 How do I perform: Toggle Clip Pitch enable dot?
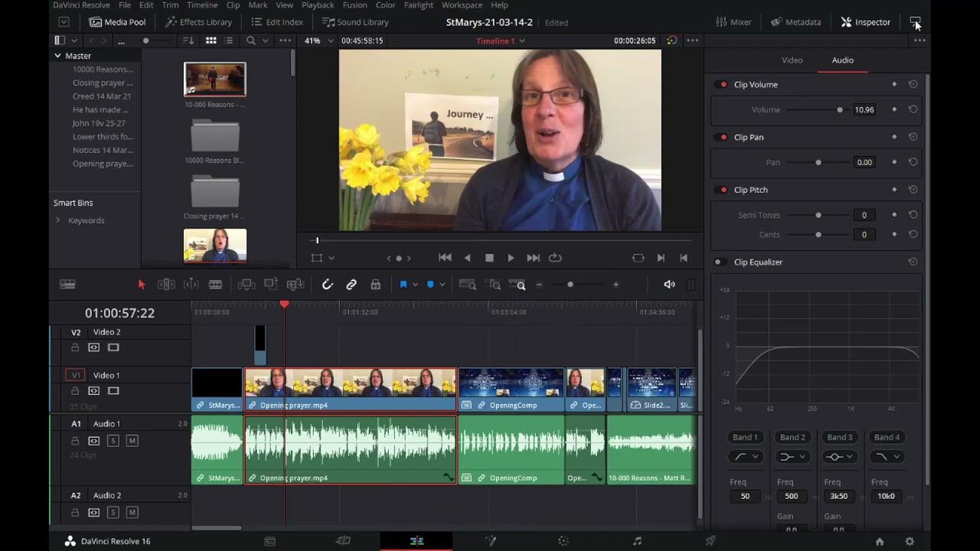(723, 191)
